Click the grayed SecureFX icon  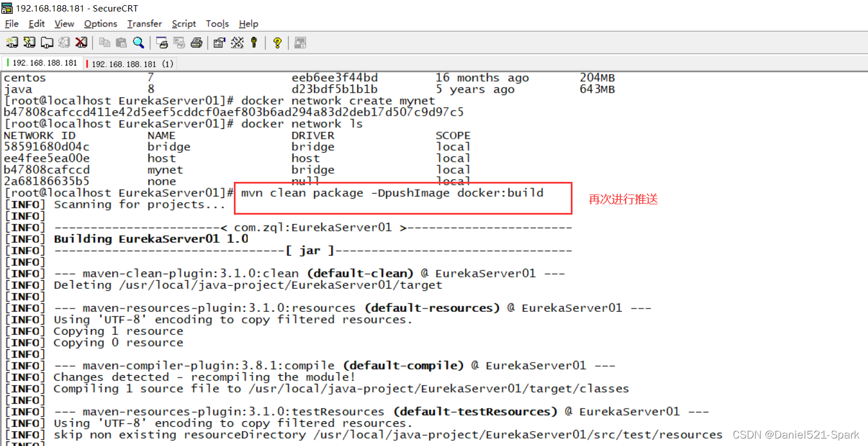point(300,42)
